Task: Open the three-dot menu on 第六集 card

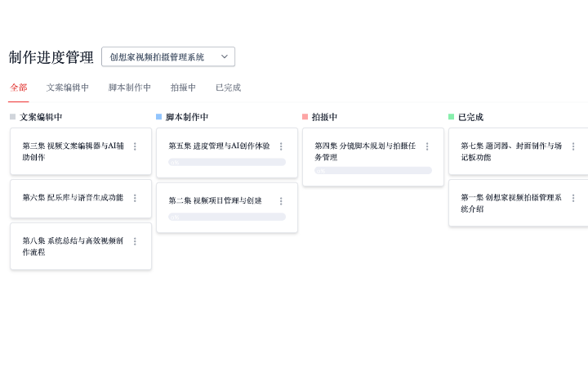Action: point(135,198)
